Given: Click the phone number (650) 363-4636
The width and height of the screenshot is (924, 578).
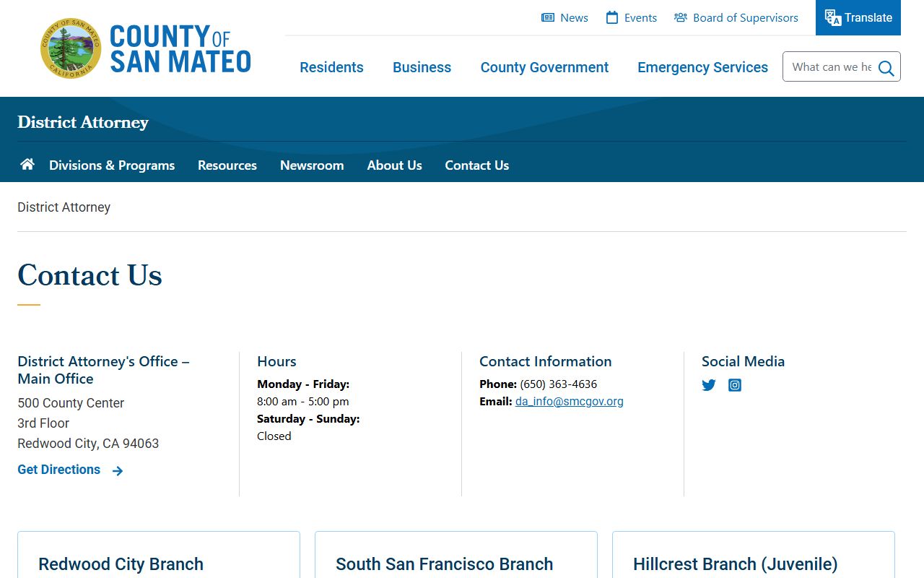Looking at the screenshot, I should point(559,384).
